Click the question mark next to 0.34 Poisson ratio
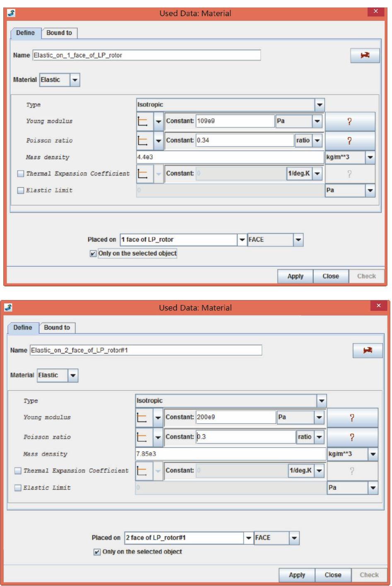The width and height of the screenshot is (392, 586). (x=350, y=140)
